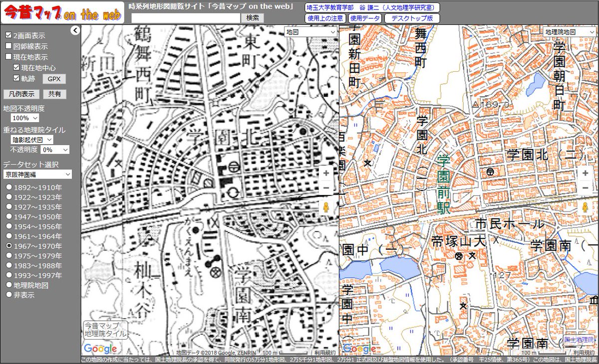Click the GPX button
This screenshot has width=599, height=364.
click(x=53, y=79)
